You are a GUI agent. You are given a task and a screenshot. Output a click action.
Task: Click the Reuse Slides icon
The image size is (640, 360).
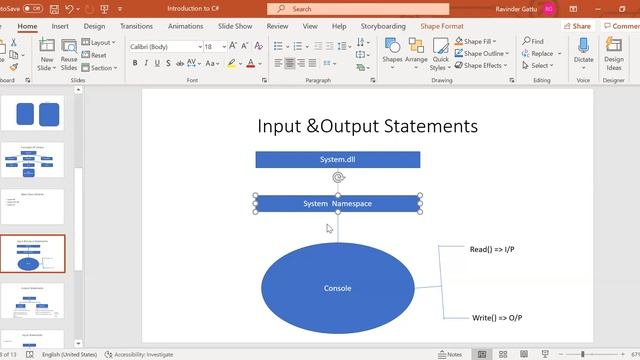pyautogui.click(x=69, y=54)
